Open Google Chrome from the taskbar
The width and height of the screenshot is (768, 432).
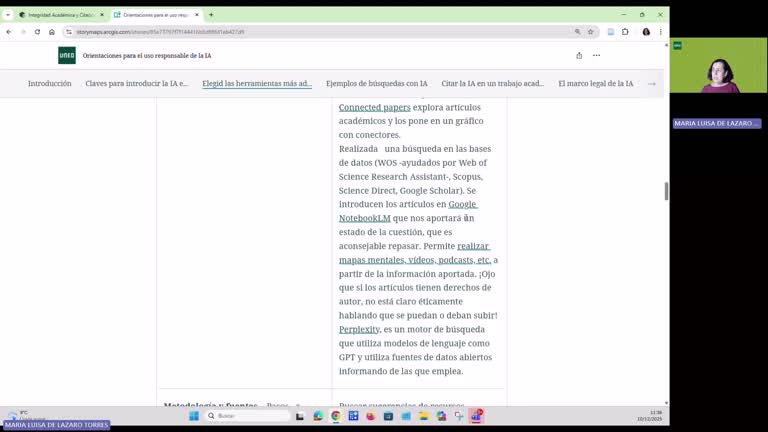point(336,416)
